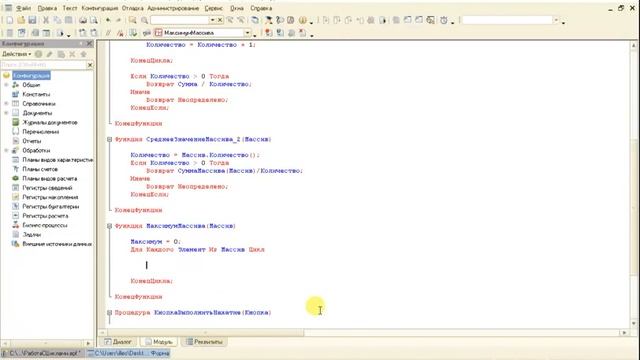Click the Save floppy disk icon
The image size is (640, 360).
pos(32,20)
